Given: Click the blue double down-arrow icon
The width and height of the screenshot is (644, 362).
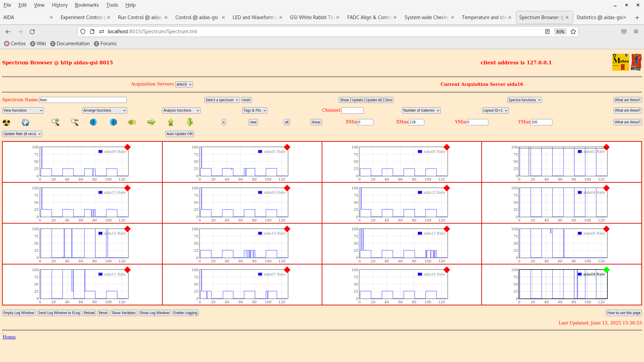Looking at the screenshot, I should 94,122.
